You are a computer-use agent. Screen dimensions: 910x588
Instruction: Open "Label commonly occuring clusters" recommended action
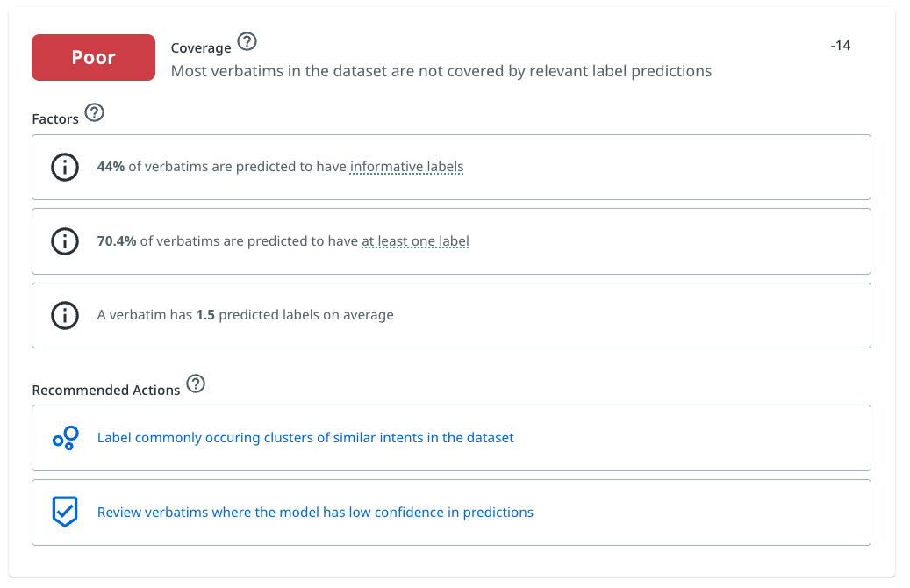click(305, 438)
